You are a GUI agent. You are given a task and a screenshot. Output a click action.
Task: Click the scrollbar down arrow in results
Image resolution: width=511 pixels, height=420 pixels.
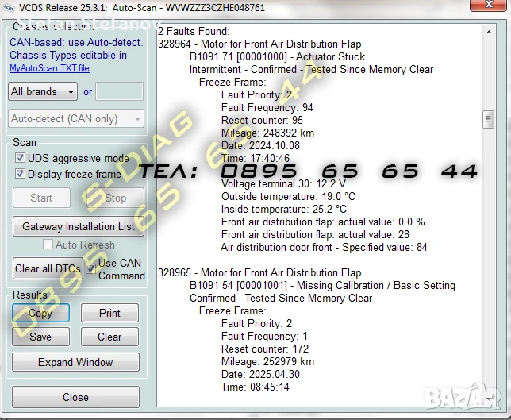pos(489,400)
